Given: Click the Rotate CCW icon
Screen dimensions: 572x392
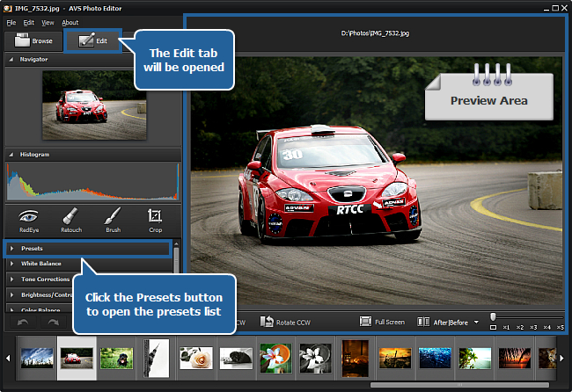Looking at the screenshot, I should tap(267, 322).
